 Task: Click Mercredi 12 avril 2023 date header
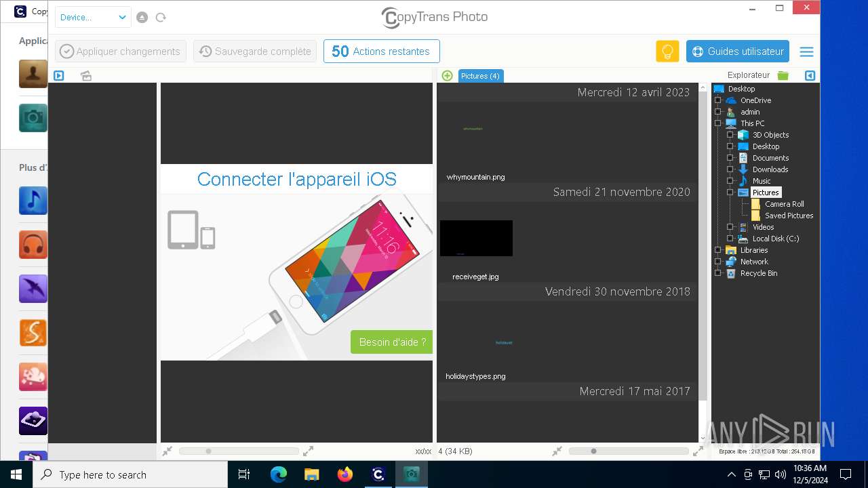pyautogui.click(x=568, y=92)
